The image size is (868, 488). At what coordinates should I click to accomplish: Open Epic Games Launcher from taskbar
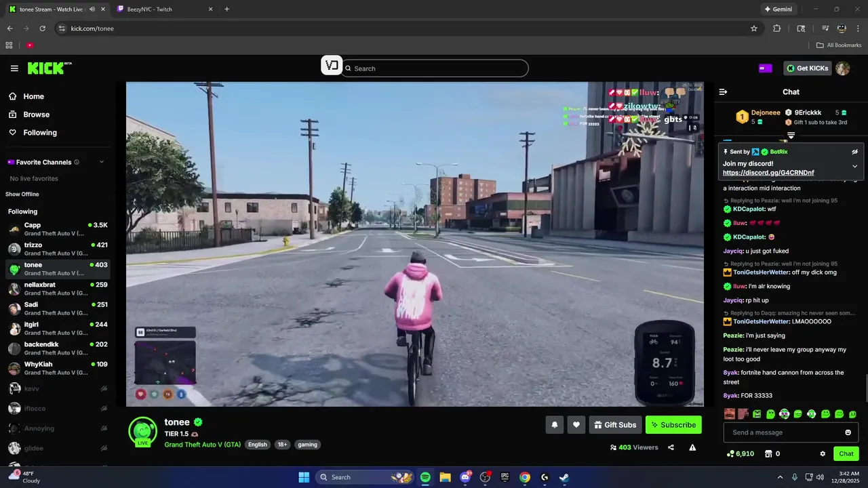(x=505, y=477)
